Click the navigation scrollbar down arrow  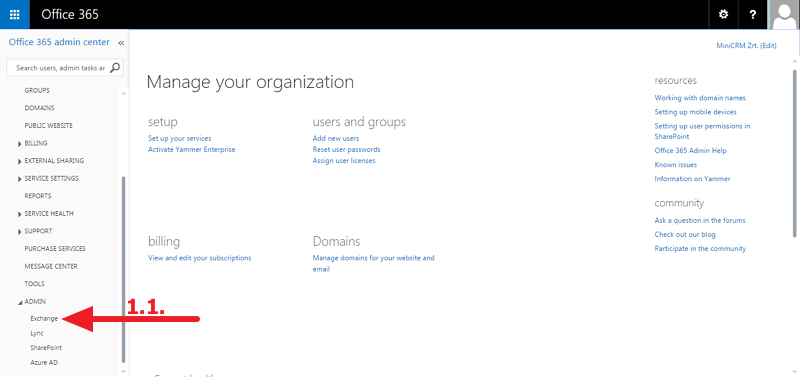pos(123,371)
